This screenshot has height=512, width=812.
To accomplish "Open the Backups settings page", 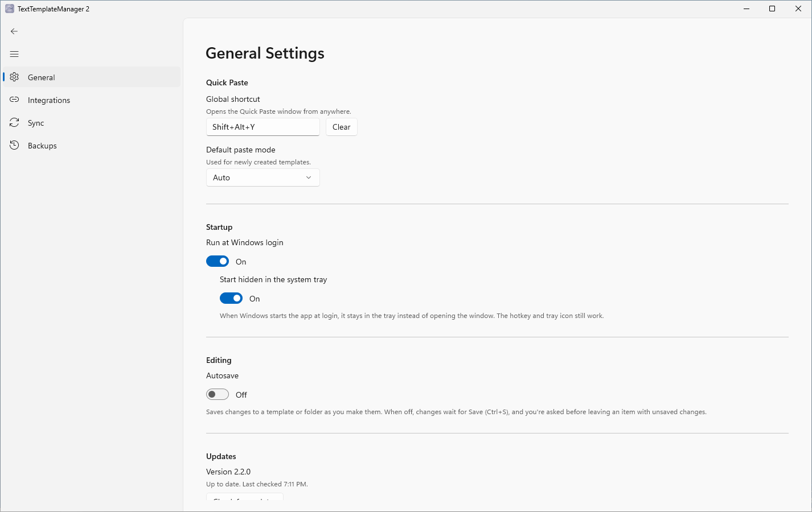I will (x=92, y=145).
